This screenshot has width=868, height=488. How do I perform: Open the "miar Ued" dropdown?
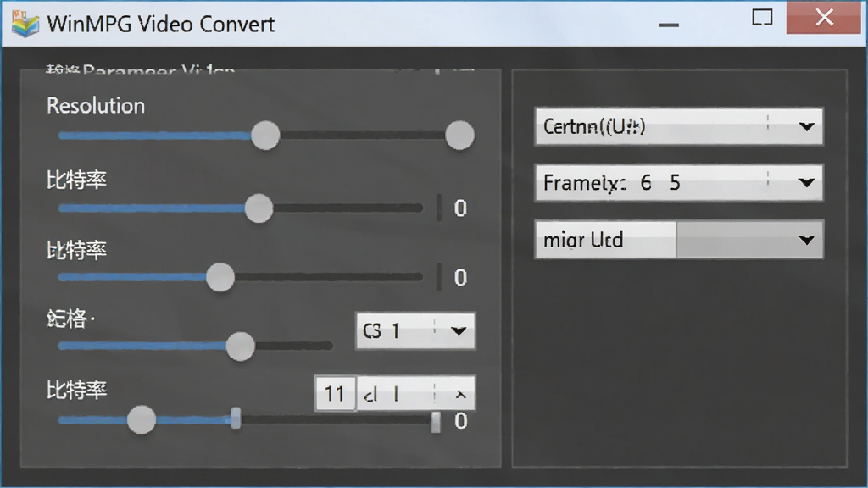tap(679, 240)
